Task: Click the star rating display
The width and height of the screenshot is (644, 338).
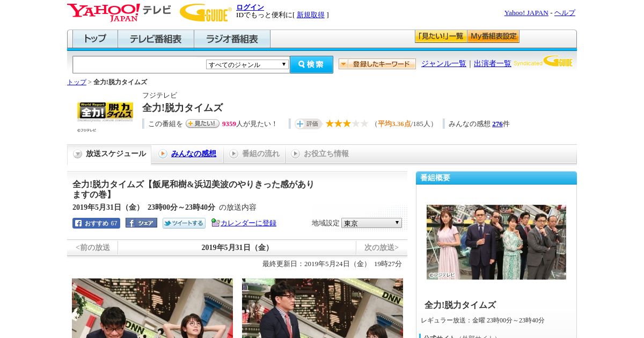Action: point(347,123)
